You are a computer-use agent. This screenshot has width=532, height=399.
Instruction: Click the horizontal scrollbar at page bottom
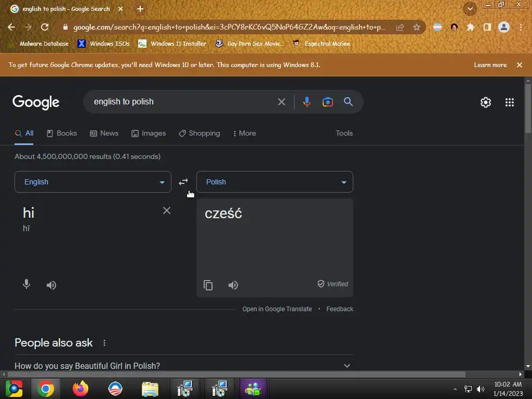coord(236,374)
